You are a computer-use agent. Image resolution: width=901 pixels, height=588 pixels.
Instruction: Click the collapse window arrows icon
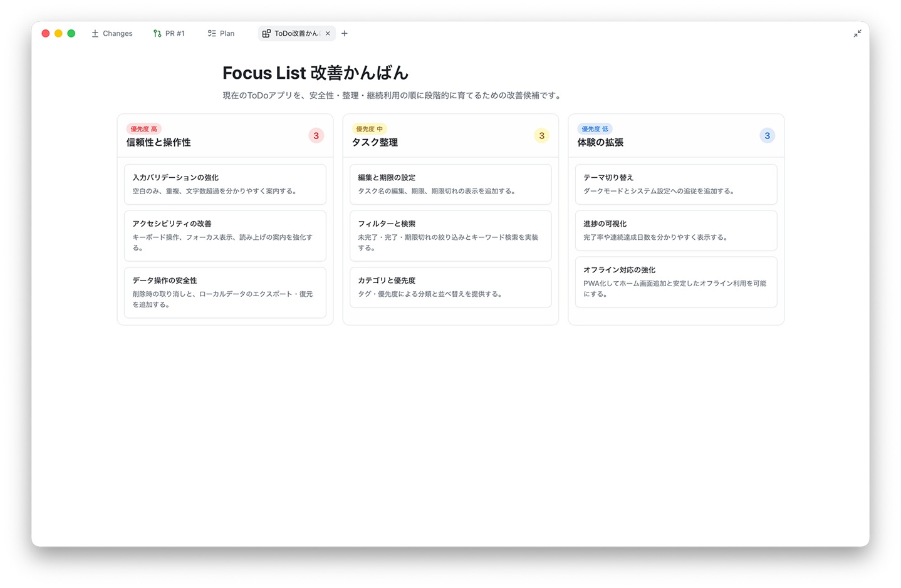coord(857,33)
